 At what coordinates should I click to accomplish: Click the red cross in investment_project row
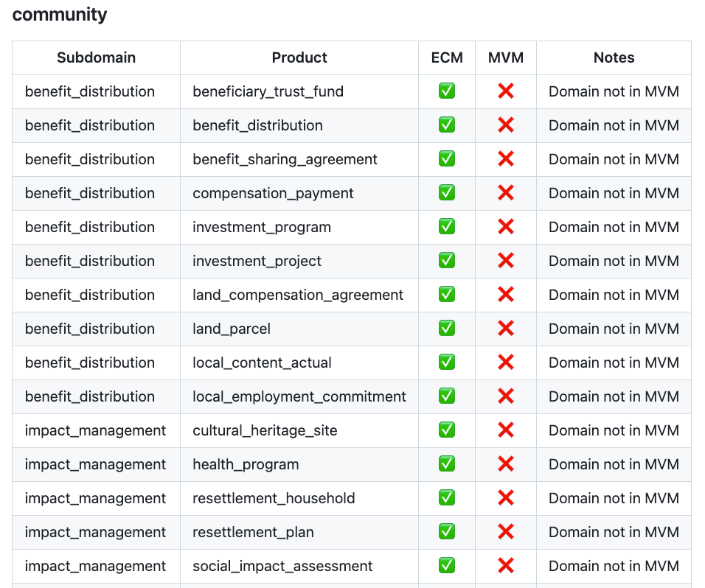(x=506, y=261)
